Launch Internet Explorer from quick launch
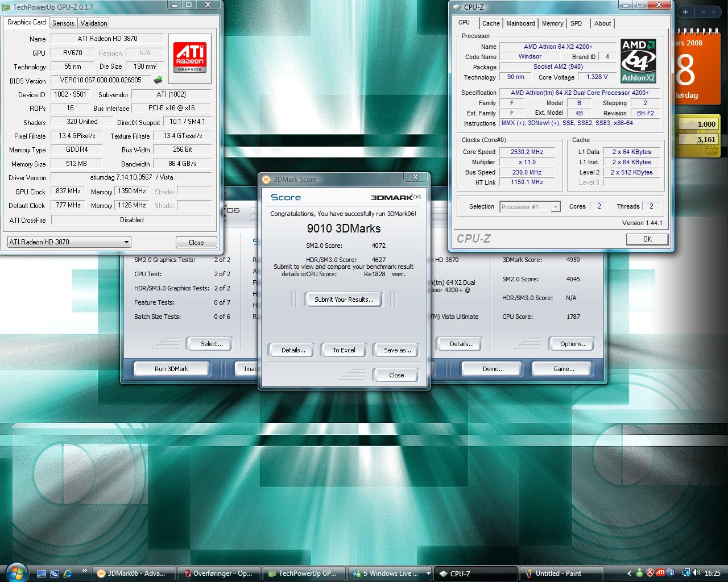728x582 pixels. 68,573
